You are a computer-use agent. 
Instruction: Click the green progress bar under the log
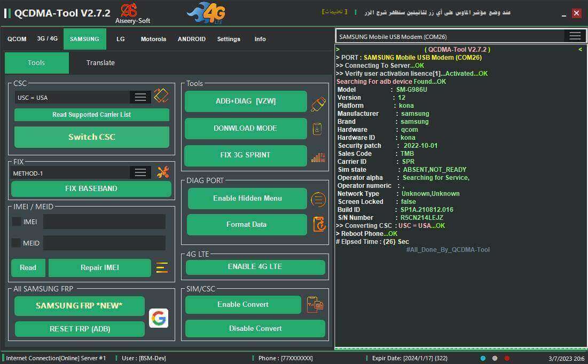point(461,349)
